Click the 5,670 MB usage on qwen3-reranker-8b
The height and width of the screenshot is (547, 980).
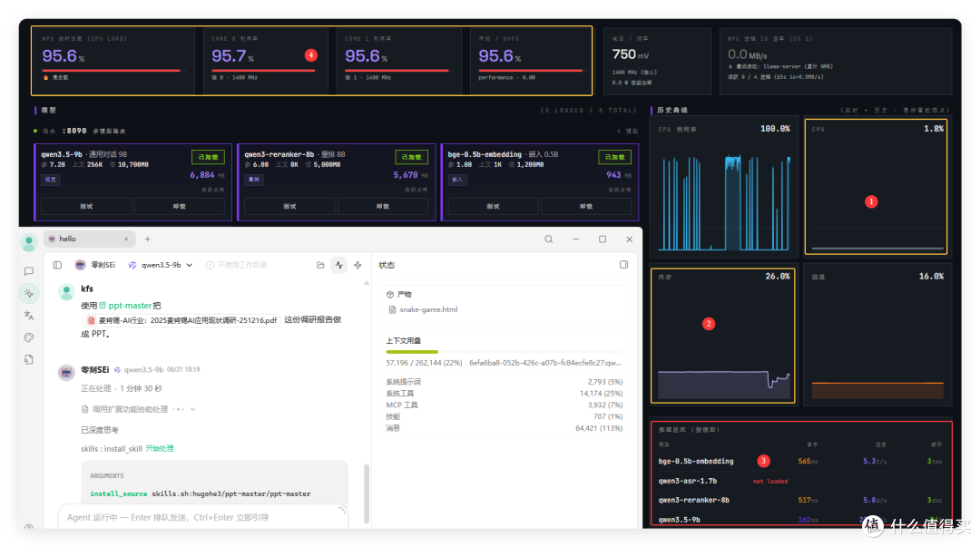tap(411, 175)
